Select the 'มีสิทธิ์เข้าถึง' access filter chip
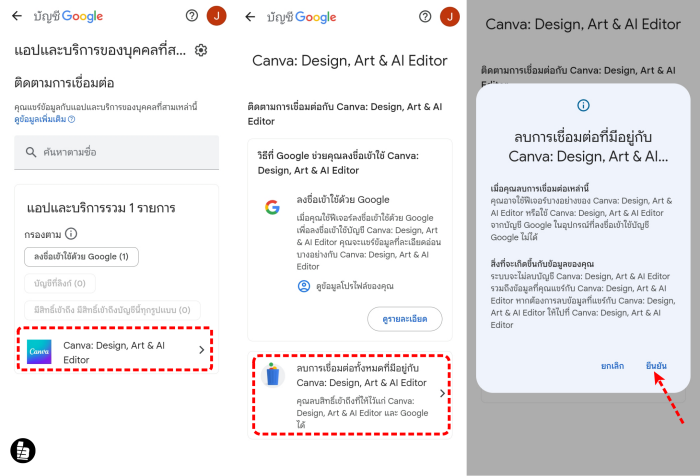Viewport: 700px width, 476px height. [112, 310]
